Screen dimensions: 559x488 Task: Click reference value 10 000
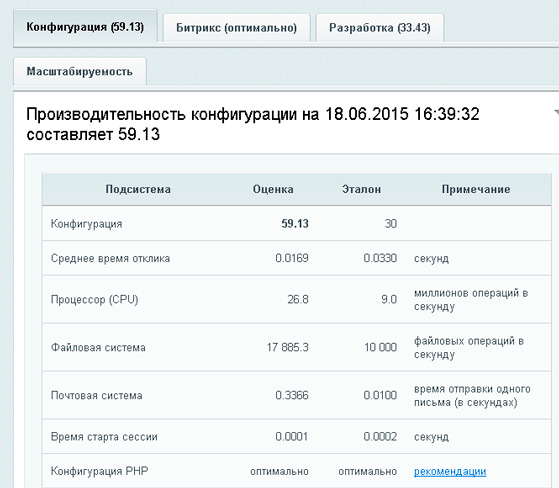point(380,347)
